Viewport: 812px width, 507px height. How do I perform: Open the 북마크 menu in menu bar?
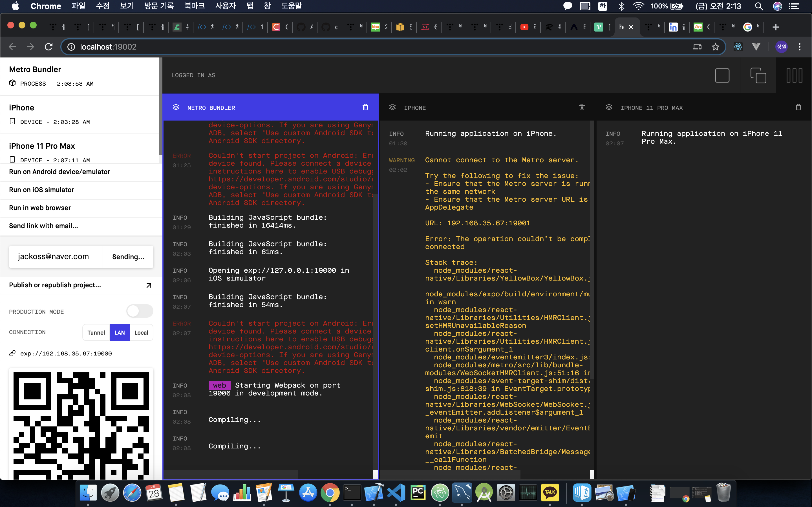tap(194, 6)
